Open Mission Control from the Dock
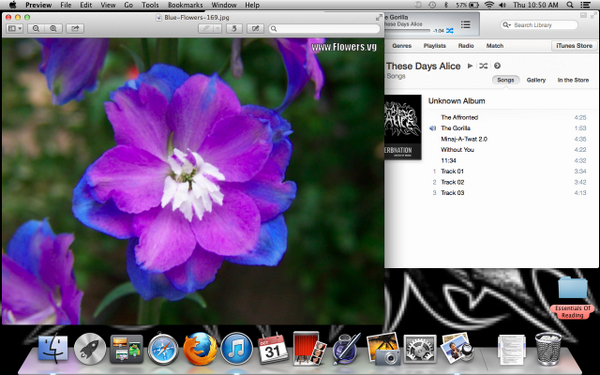600x375 pixels. (x=126, y=349)
